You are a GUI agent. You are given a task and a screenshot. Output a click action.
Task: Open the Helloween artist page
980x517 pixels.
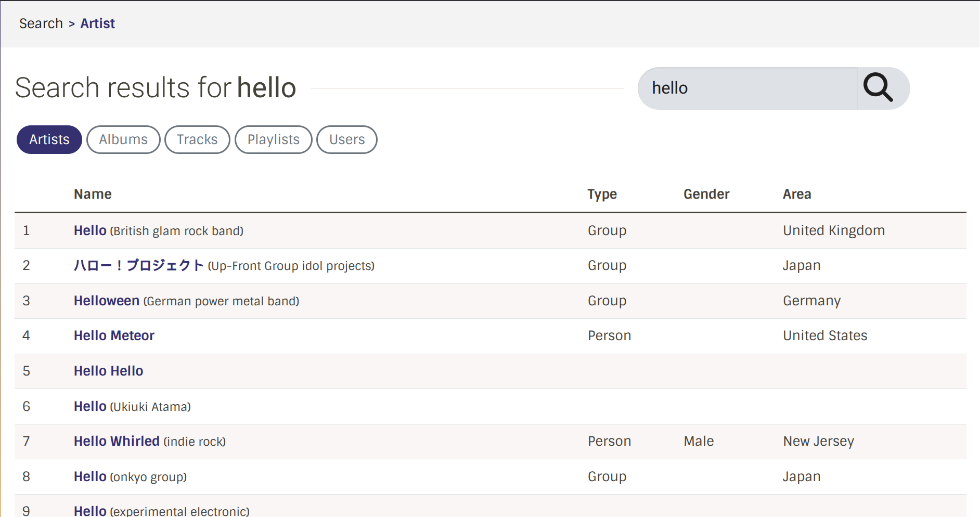[107, 301]
